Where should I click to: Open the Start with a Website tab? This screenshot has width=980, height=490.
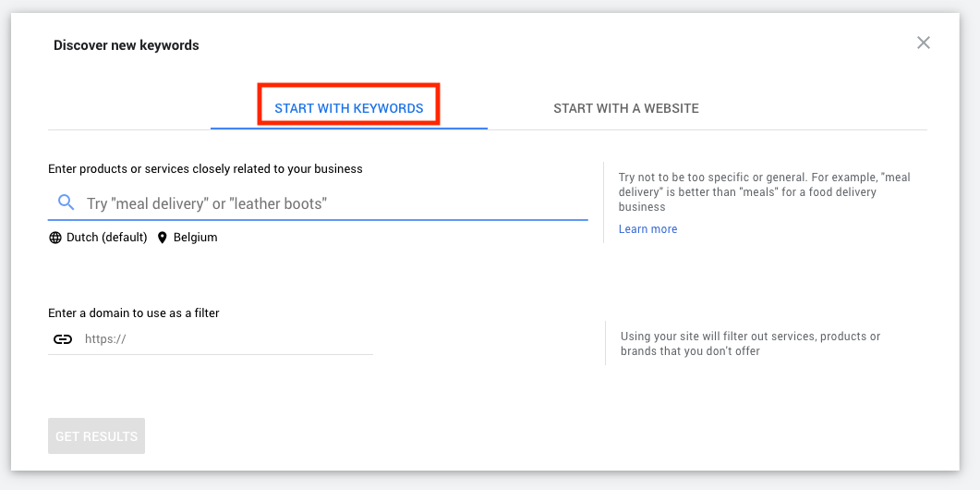coord(626,108)
